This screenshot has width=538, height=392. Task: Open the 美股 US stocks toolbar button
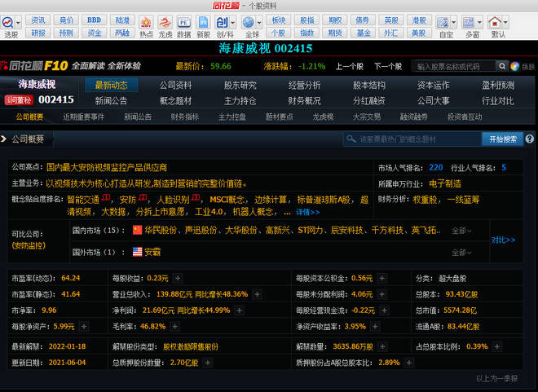419,33
